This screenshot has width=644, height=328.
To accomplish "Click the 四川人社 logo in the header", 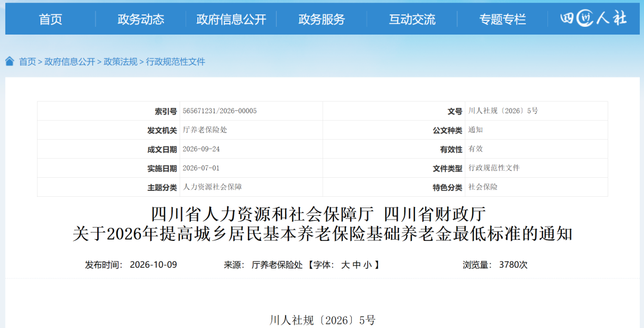I will click(x=593, y=18).
